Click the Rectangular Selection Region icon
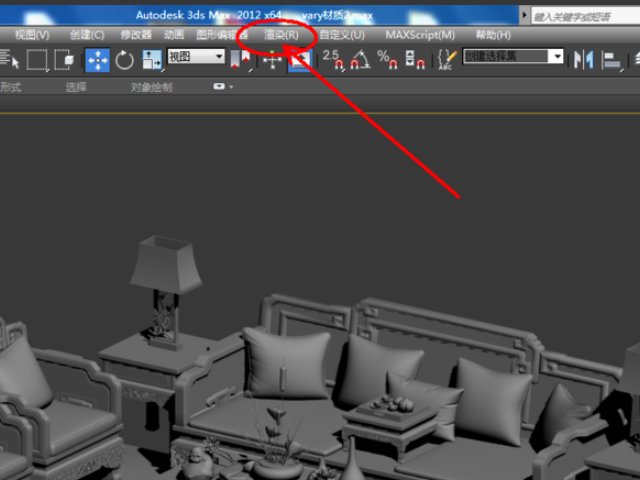This screenshot has width=640, height=480. (37, 60)
